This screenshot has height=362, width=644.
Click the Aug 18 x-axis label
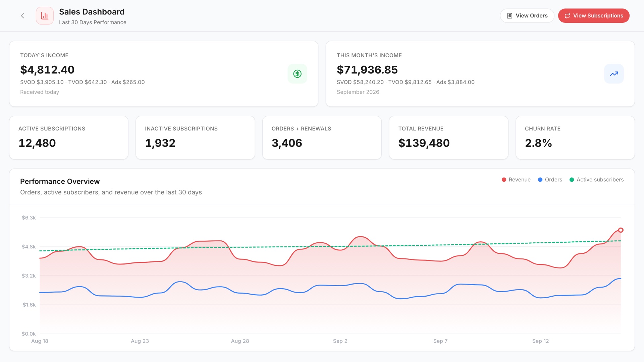point(40,341)
